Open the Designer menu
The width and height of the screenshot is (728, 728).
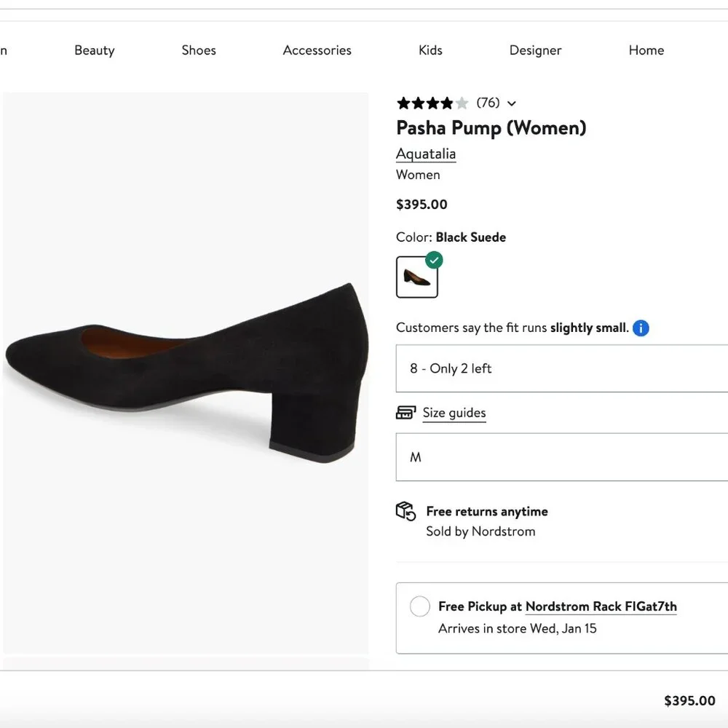tap(535, 50)
